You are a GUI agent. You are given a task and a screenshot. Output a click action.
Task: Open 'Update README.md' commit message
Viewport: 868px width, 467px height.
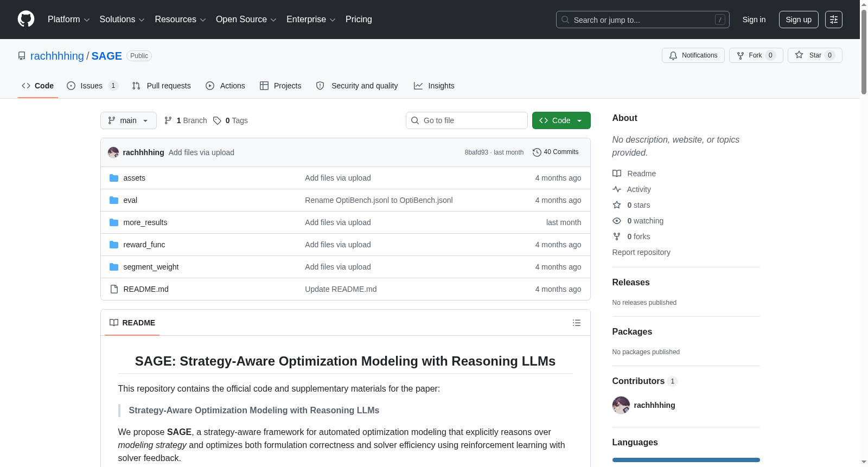pos(341,289)
